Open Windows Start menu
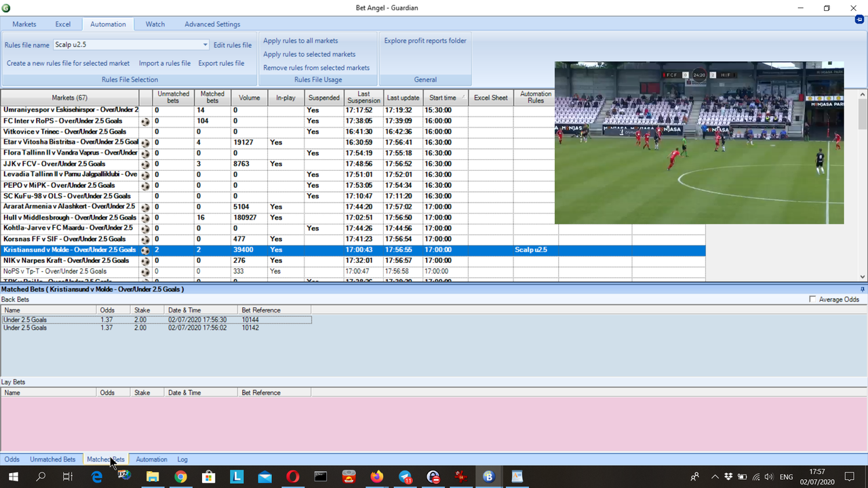 (14, 476)
